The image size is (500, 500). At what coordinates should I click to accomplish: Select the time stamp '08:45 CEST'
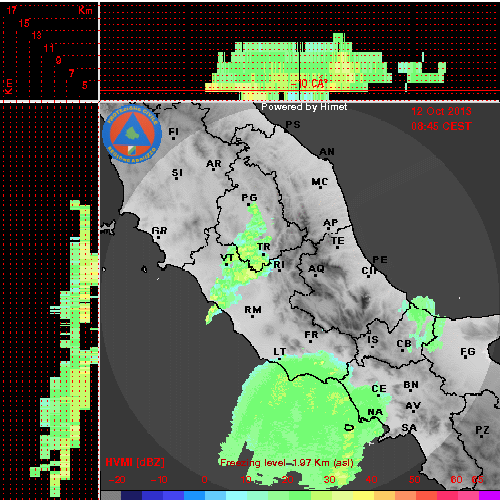pos(441,126)
